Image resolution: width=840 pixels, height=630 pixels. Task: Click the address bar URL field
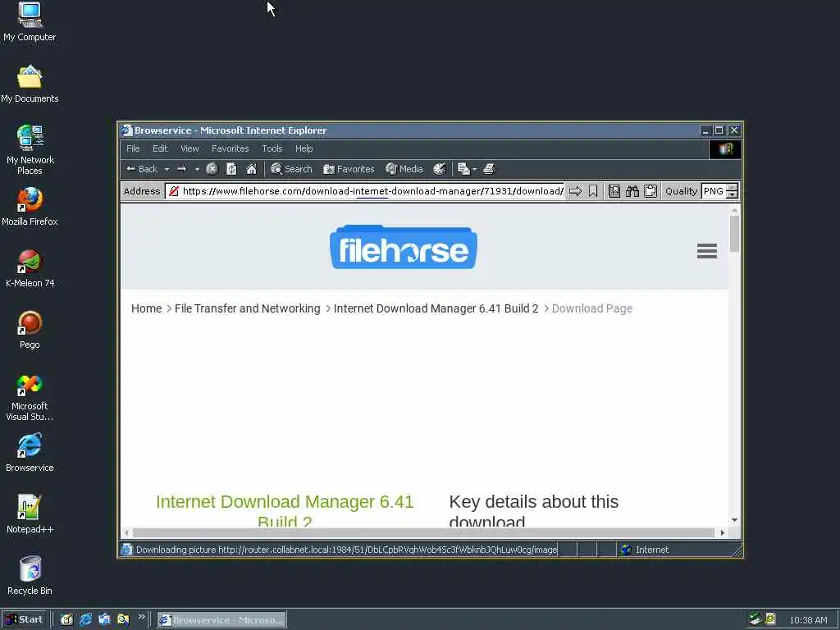coord(372,191)
